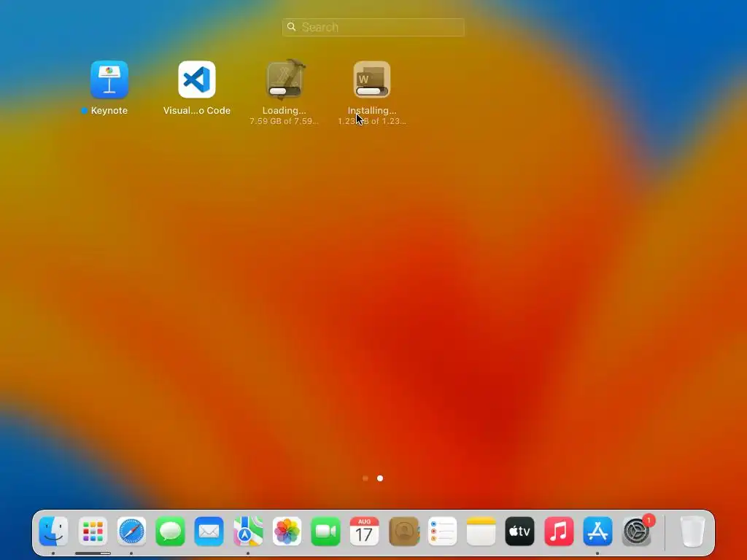The height and width of the screenshot is (560, 747).
Task: Select the second Launchpad page dot
Action: (x=380, y=478)
